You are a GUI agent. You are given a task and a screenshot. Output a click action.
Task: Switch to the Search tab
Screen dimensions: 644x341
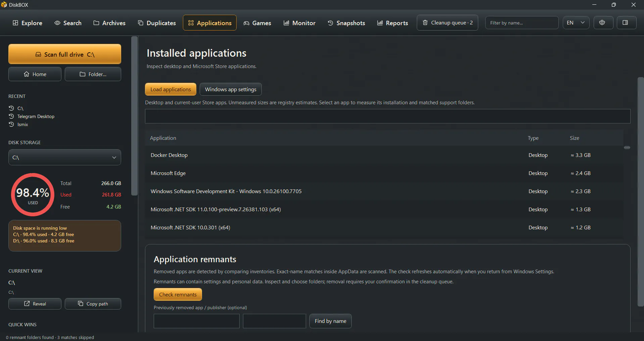coord(68,23)
